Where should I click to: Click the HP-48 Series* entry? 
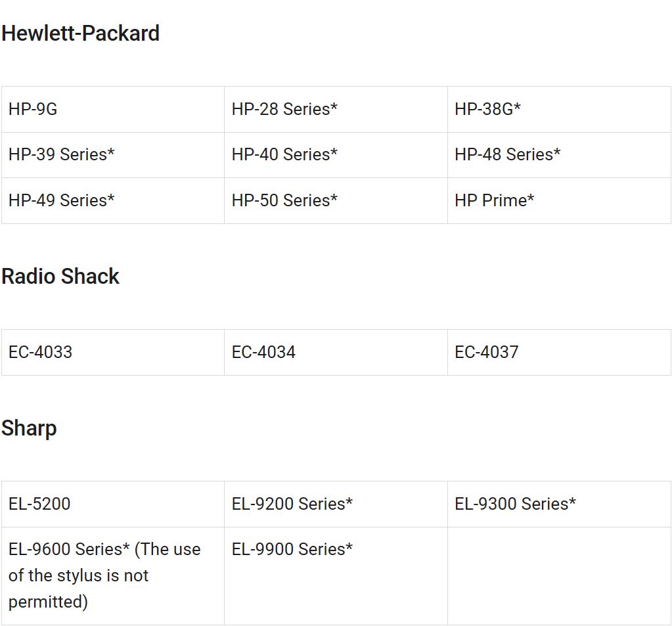[x=559, y=154]
